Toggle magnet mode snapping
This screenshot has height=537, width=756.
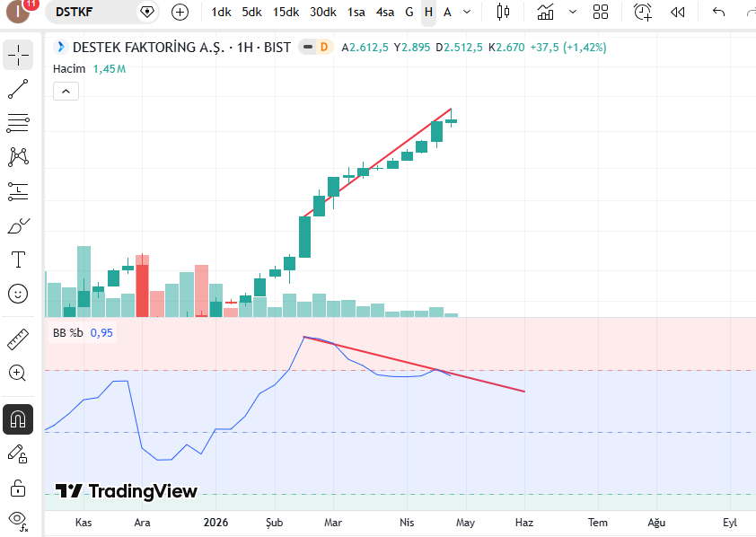click(x=18, y=419)
